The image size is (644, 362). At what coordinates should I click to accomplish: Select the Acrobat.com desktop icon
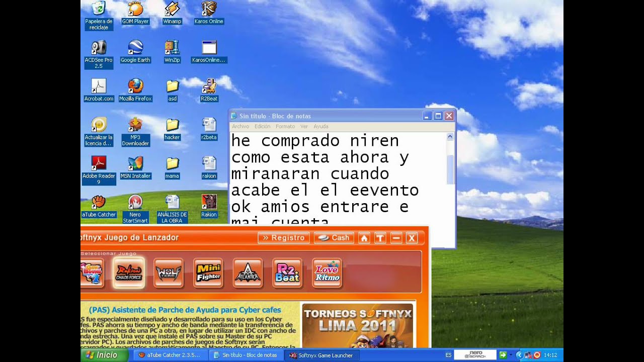(99, 91)
